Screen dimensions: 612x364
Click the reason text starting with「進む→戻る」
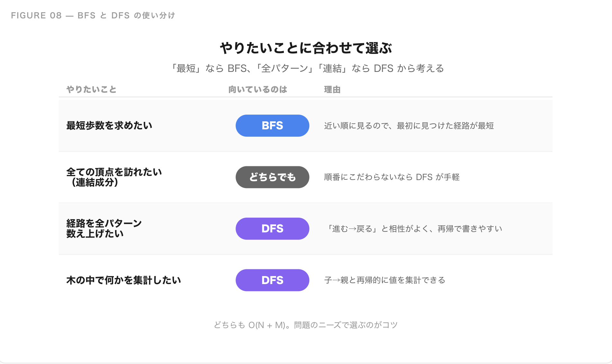tap(414, 229)
